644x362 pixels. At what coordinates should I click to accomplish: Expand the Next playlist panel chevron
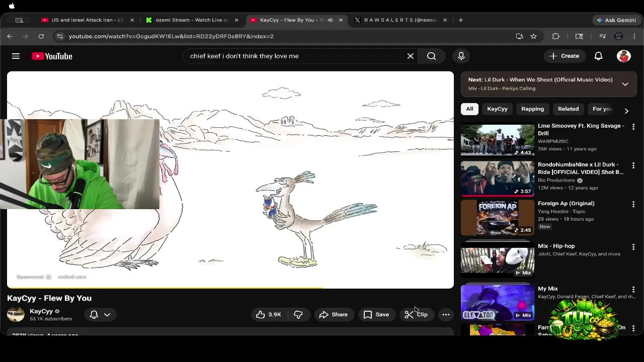[x=625, y=84]
